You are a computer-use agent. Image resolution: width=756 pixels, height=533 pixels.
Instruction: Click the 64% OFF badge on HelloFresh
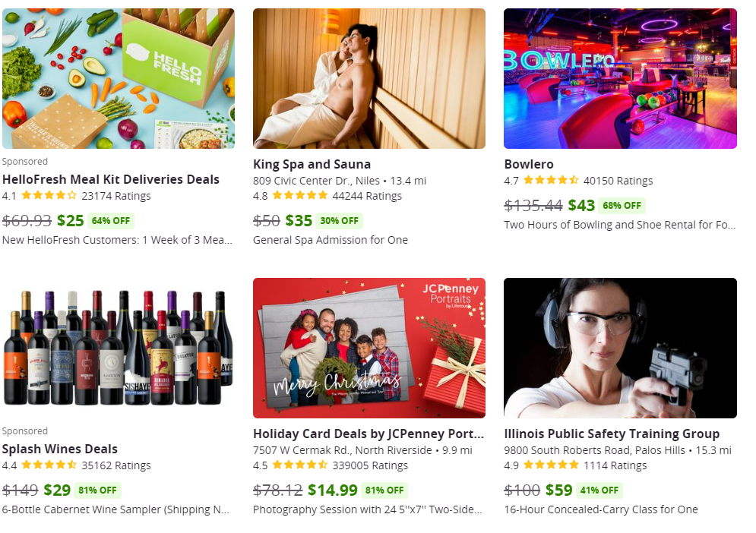111,221
